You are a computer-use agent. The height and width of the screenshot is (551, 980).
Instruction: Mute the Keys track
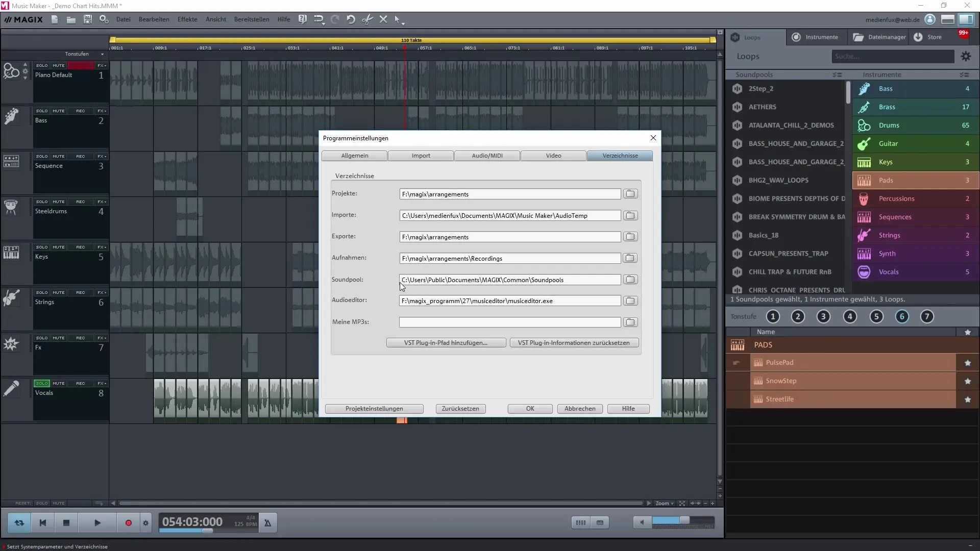pos(59,247)
